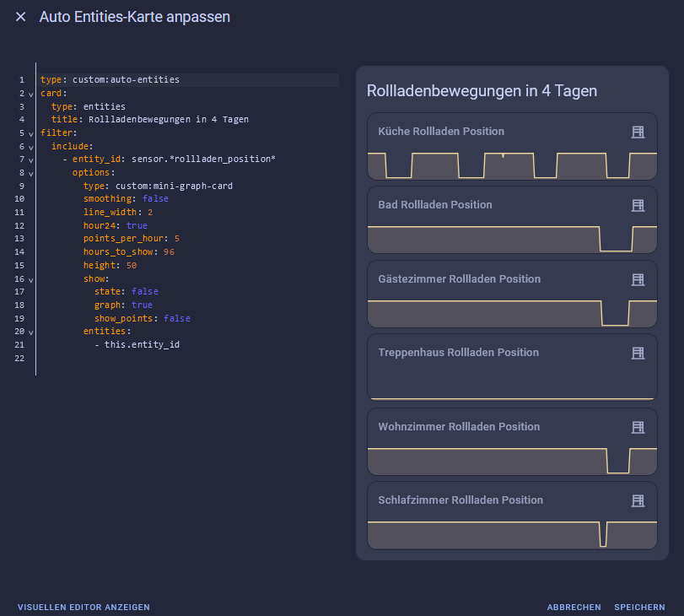The height and width of the screenshot is (616, 684).
Task: Close the Auto Entities card editor dialog
Action: tap(20, 17)
